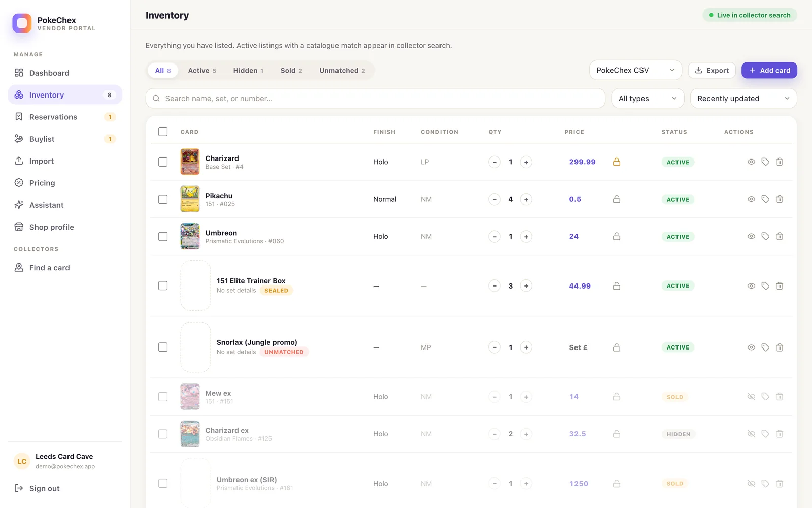
Task: Toggle visibility of 151 Elite Trainer Box
Action: pos(751,286)
